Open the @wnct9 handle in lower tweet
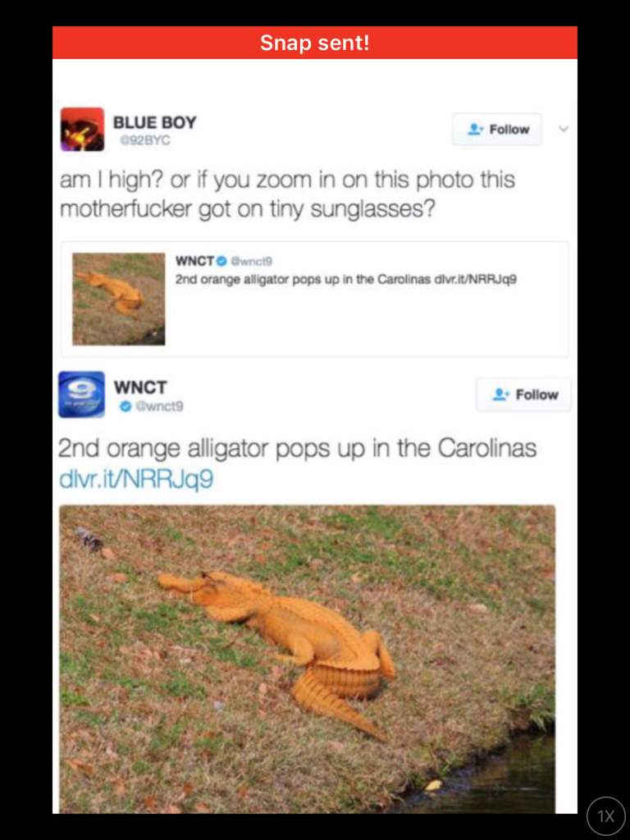Screen dimensions: 630x840 click(158, 407)
